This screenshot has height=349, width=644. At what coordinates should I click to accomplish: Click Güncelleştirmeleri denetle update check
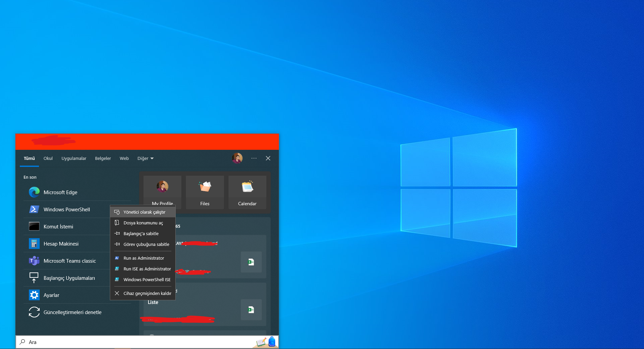pos(72,312)
